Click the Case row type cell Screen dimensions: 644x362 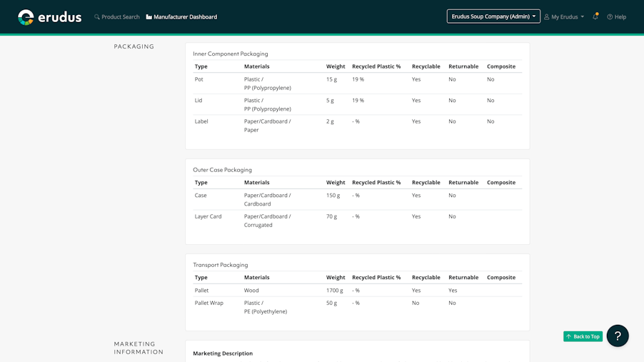pos(201,195)
